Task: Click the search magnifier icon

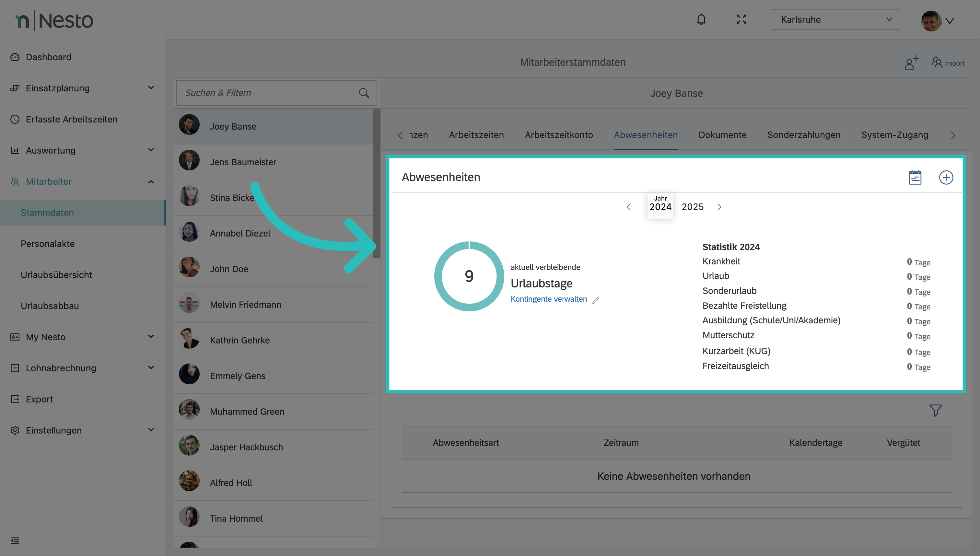Action: click(x=364, y=93)
